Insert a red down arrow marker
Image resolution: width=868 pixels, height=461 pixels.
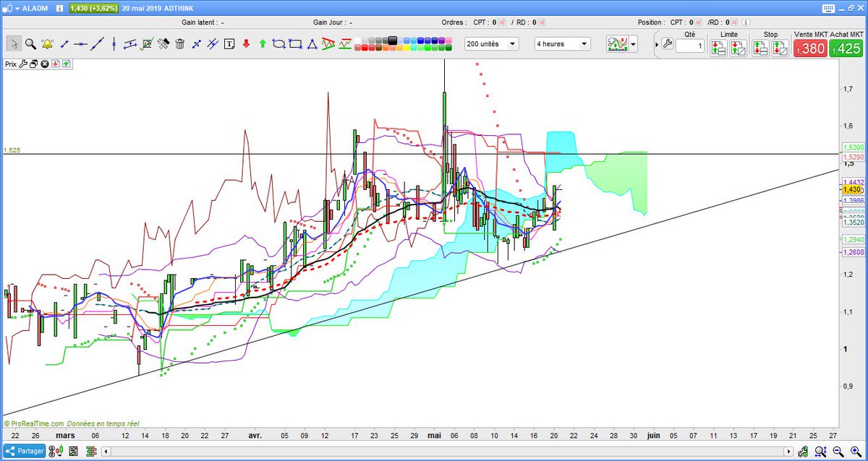pyautogui.click(x=246, y=44)
